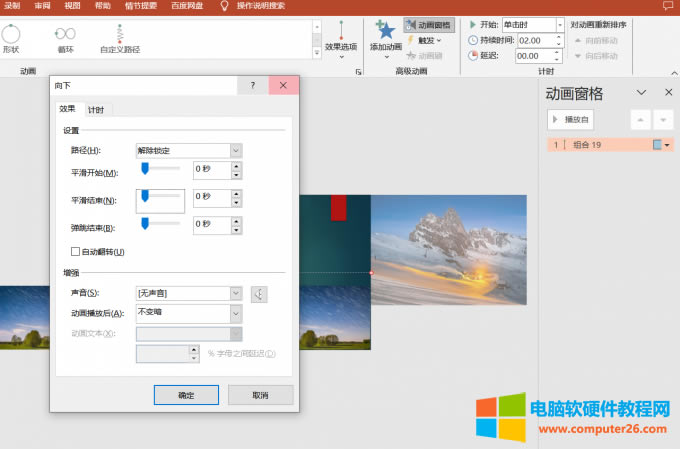Click the 添加动画 star icon
The height and width of the screenshot is (449, 680).
coord(385,30)
